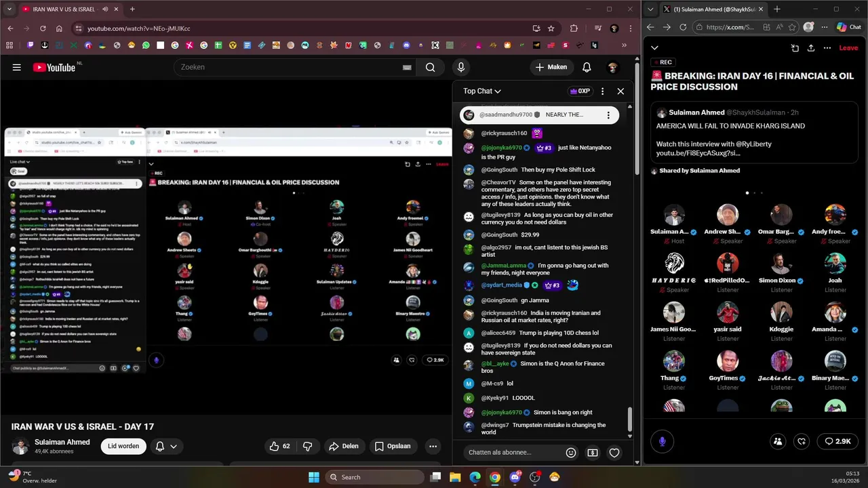Show more Chrome bookmarks overflow chevron
Image resolution: width=868 pixels, height=488 pixels.
coord(624,45)
